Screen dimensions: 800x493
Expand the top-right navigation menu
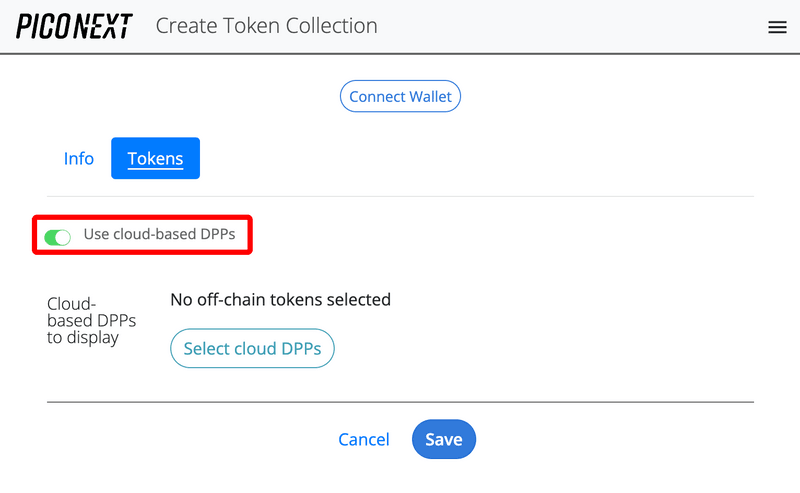(x=777, y=27)
